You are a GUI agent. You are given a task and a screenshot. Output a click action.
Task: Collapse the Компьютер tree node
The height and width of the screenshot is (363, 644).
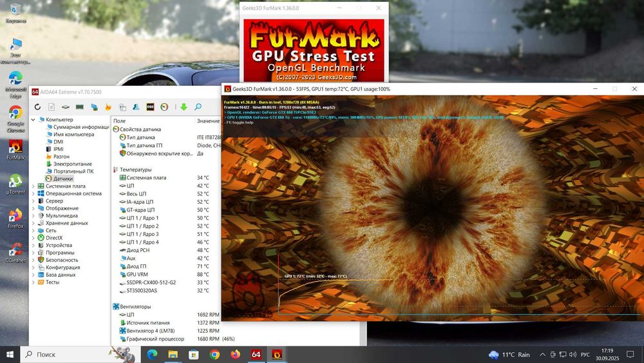[x=33, y=120]
